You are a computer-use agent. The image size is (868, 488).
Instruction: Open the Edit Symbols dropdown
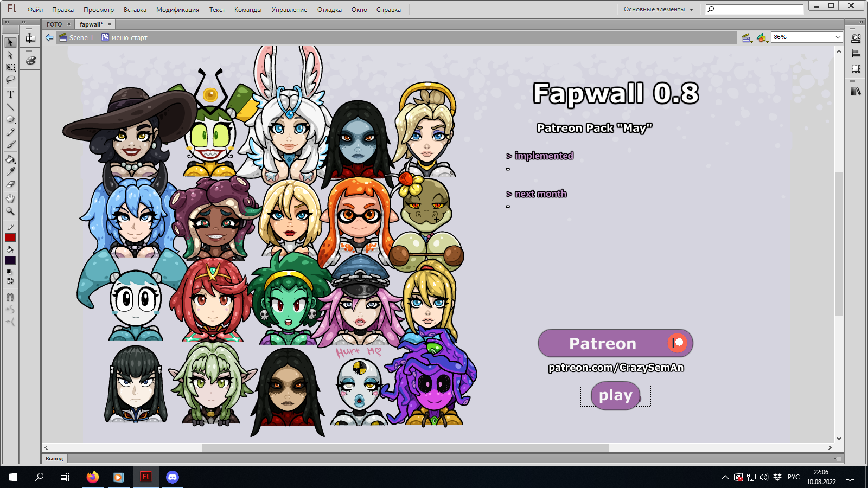pos(762,37)
